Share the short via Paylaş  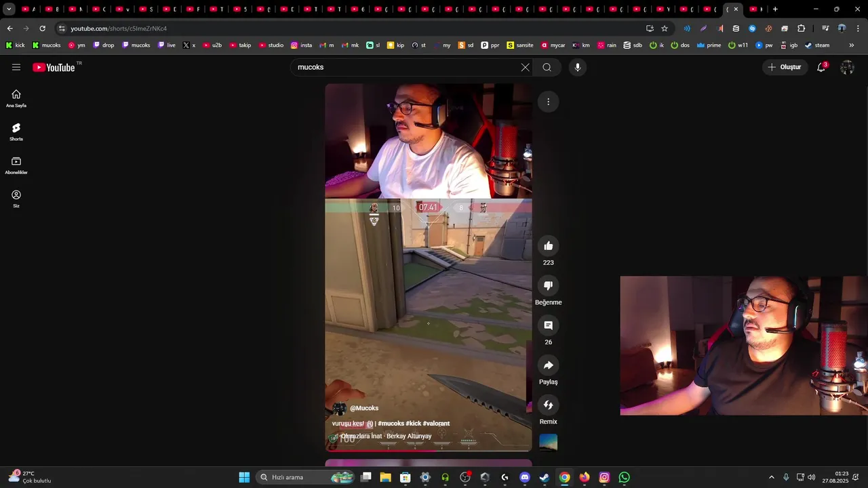coord(549,365)
